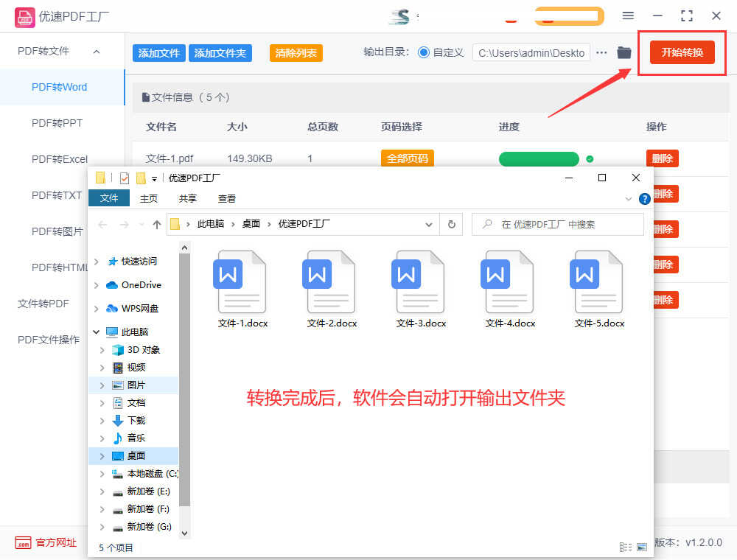Select the file 文件-3.docx

(x=421, y=288)
